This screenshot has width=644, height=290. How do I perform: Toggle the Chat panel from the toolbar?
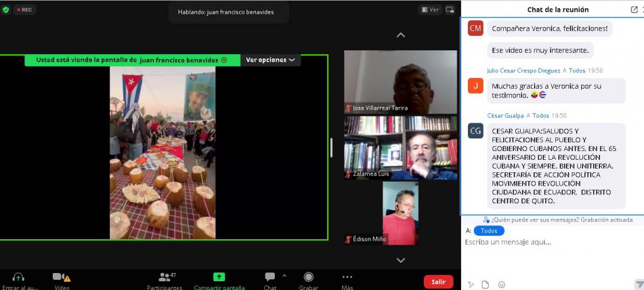click(270, 277)
